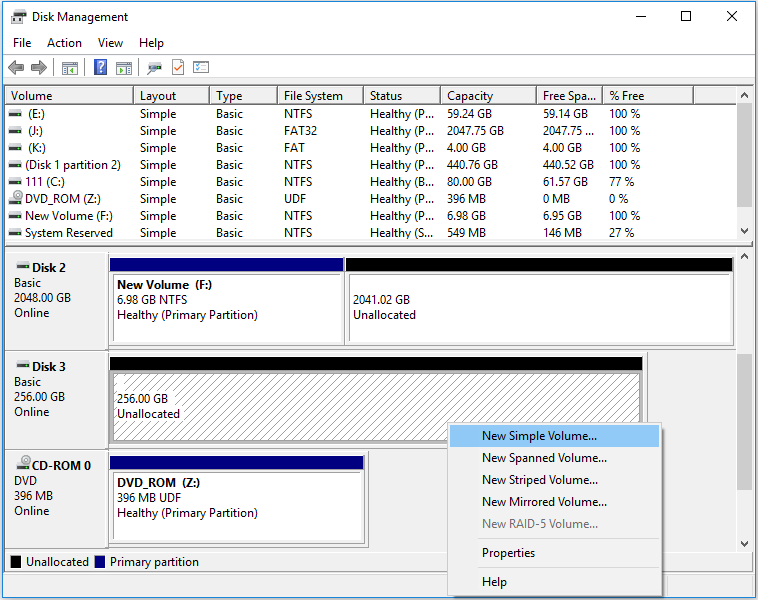
Task: Choose New Spanned Volume... option
Action: click(554, 458)
